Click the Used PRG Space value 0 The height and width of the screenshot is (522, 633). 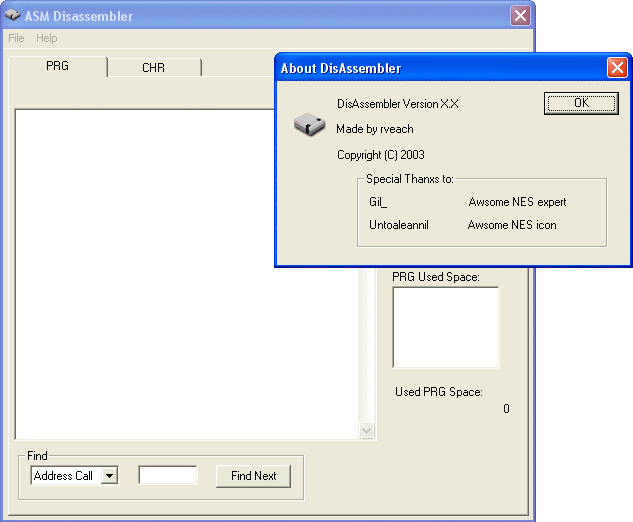pos(506,409)
